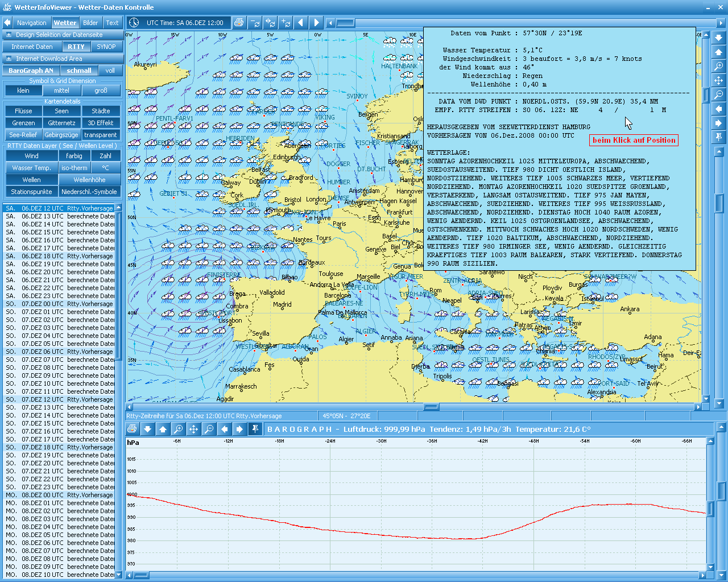Expand the Design Selektion der Datenseite section
This screenshot has width=728, height=582.
(x=9, y=35)
